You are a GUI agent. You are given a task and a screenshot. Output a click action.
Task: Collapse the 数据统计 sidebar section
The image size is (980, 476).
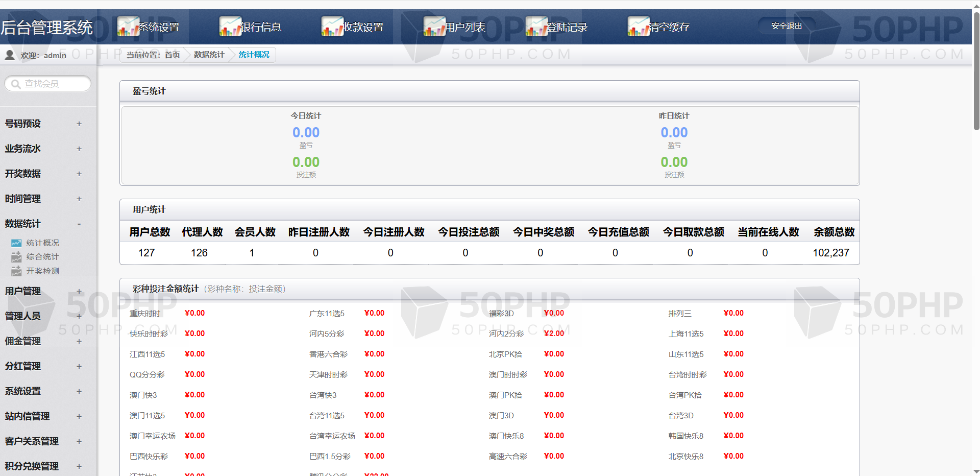79,224
